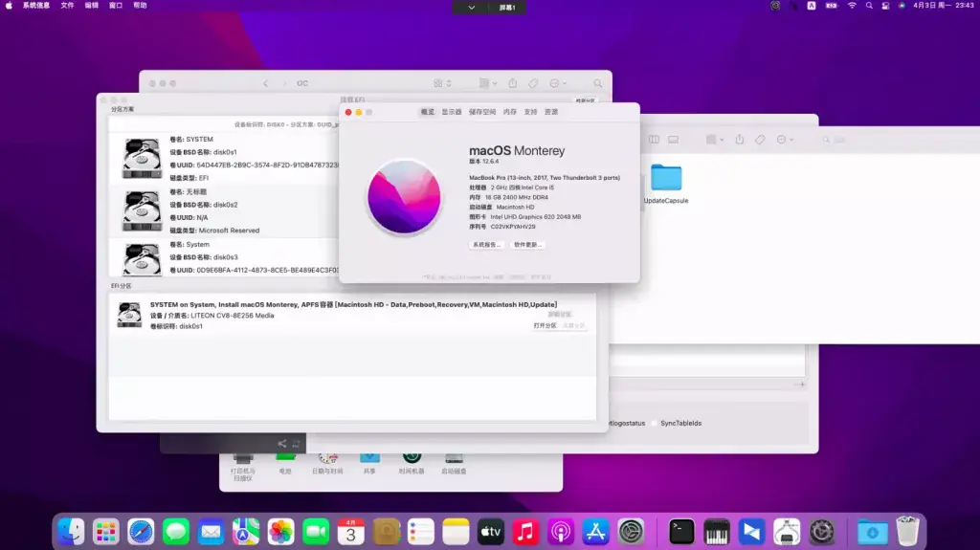The width and height of the screenshot is (980, 550).
Task: Launch FaceTime from the Dock
Action: [316, 532]
